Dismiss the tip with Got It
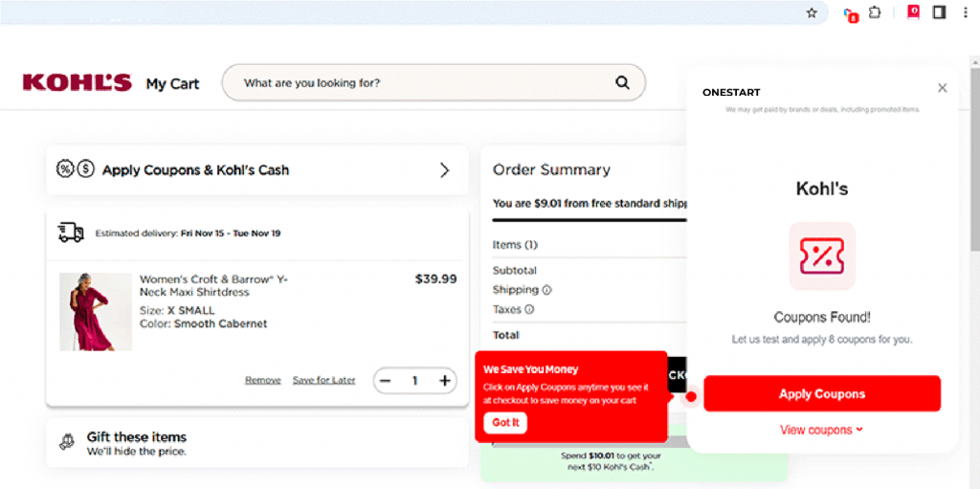This screenshot has width=980, height=489. coord(505,423)
